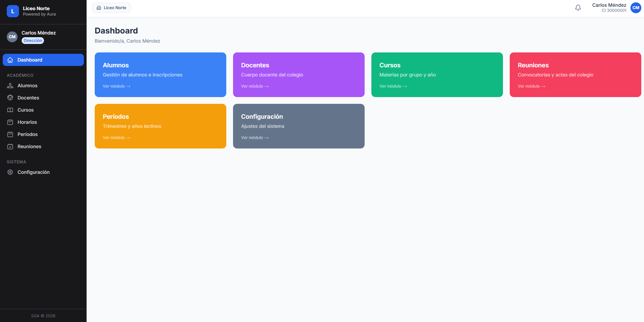
Task: Click Carlos Méndez name in sidebar profile
Action: click(39, 33)
